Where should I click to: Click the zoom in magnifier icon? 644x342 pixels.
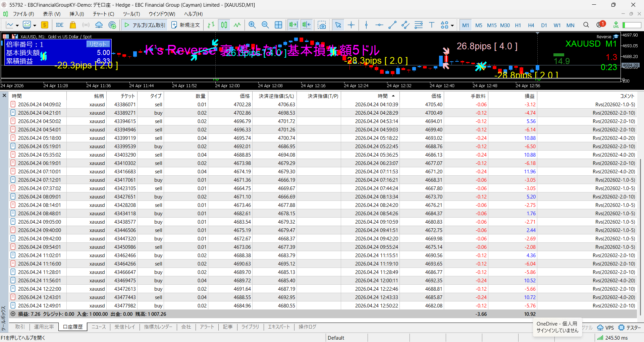252,25
